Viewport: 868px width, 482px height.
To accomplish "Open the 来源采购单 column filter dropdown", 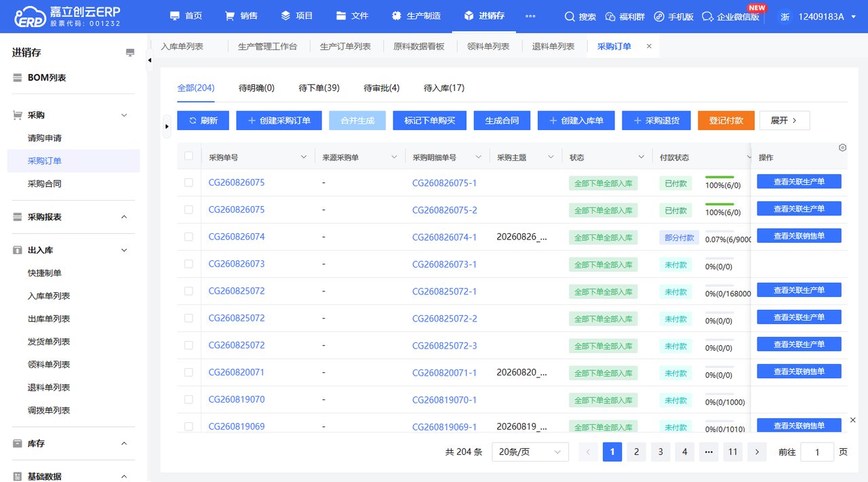I will click(x=393, y=157).
